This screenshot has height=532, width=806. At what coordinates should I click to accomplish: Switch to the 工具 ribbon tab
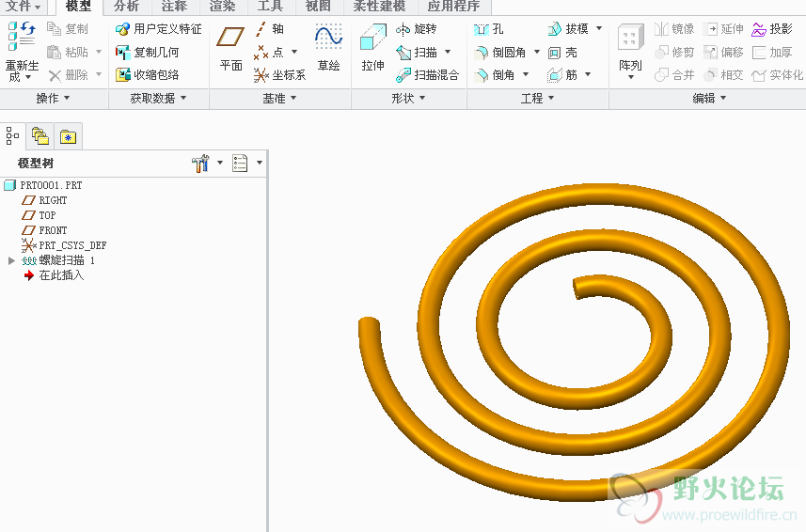pos(270,7)
